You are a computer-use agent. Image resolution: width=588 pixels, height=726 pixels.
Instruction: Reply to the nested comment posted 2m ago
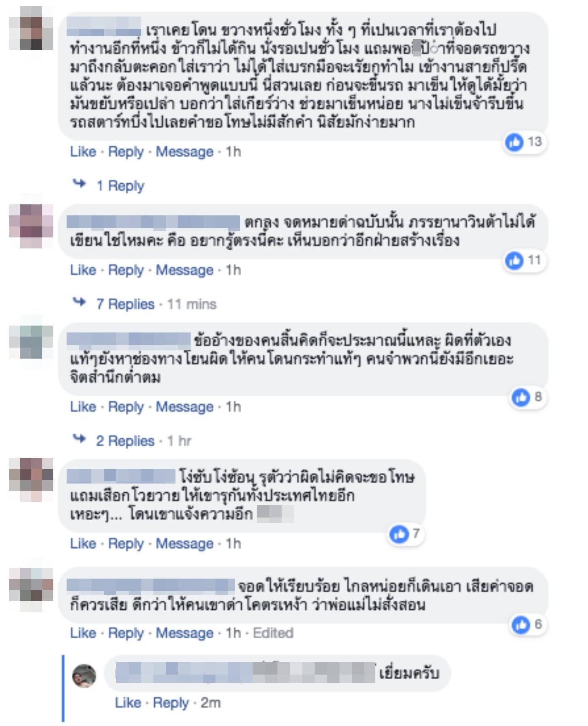[x=171, y=703]
